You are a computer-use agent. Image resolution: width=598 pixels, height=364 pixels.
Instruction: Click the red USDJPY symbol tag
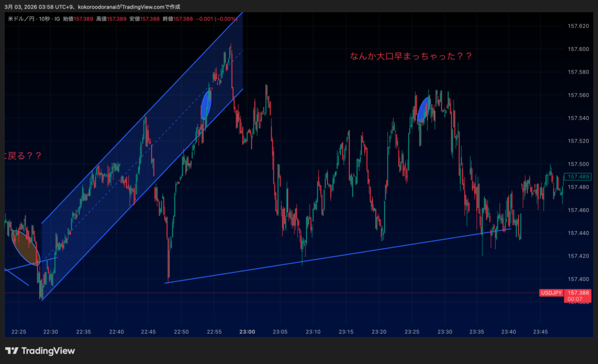[551, 293]
